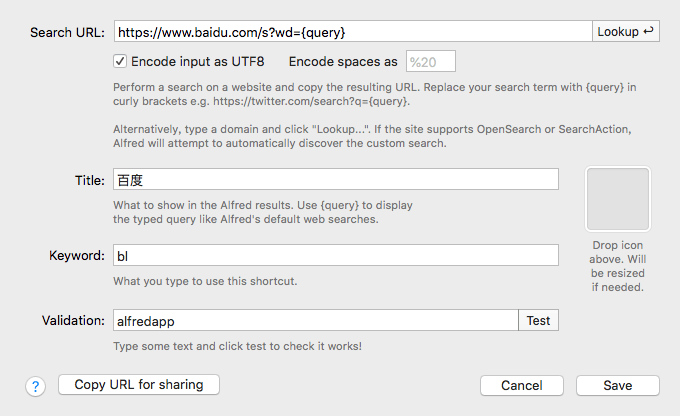Click the Validation field with alfredapp
Screen dimensions: 680x416
(316, 321)
